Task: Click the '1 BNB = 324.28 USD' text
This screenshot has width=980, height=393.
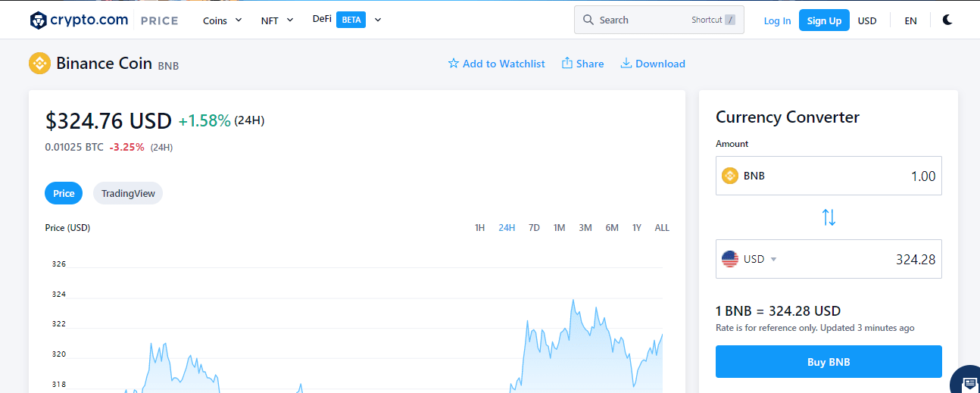Action: (x=778, y=311)
